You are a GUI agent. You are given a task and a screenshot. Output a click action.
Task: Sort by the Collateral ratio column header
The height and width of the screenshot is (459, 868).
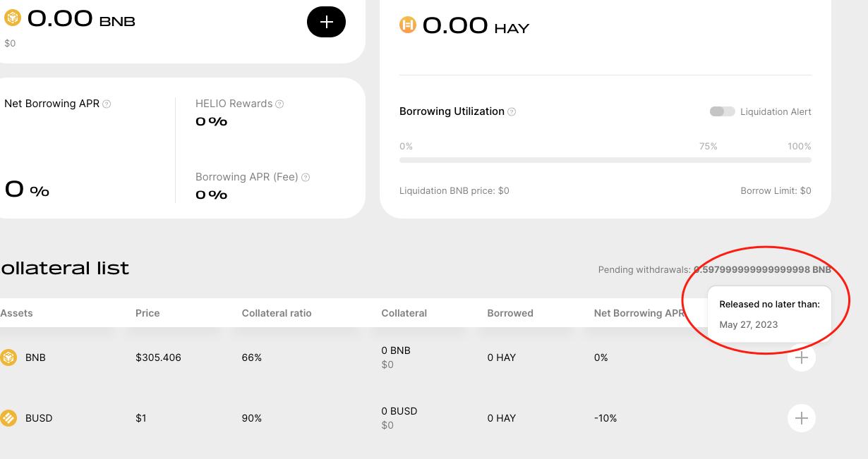277,313
